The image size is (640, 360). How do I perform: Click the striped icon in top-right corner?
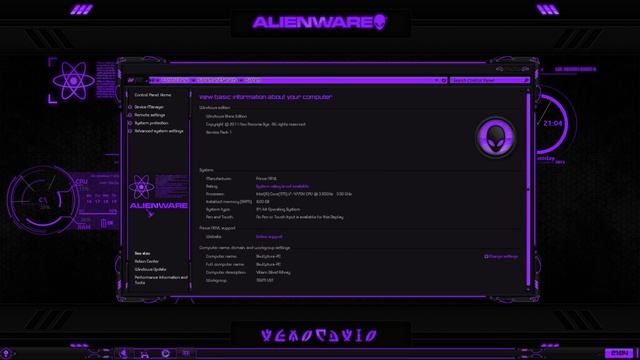coord(548,9)
